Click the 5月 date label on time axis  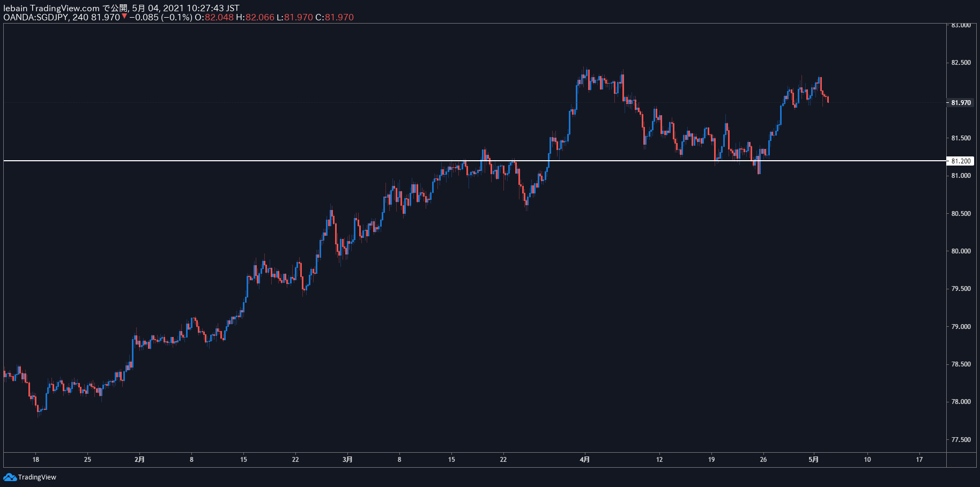pos(813,459)
